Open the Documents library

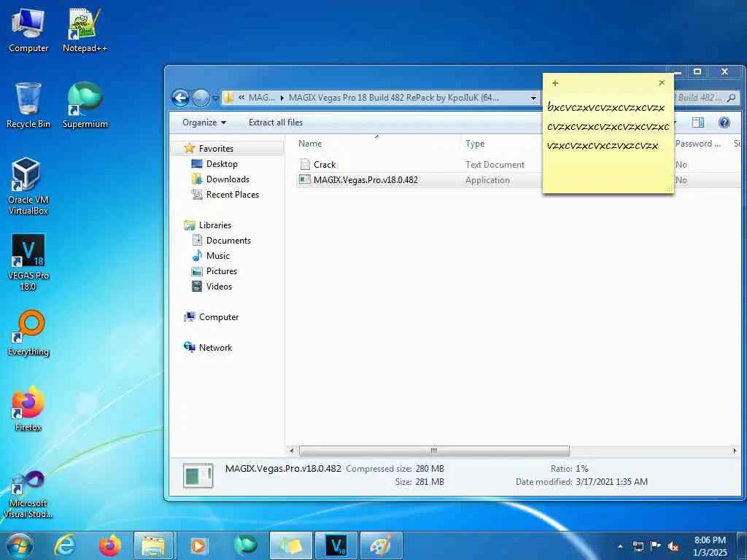[x=228, y=241]
